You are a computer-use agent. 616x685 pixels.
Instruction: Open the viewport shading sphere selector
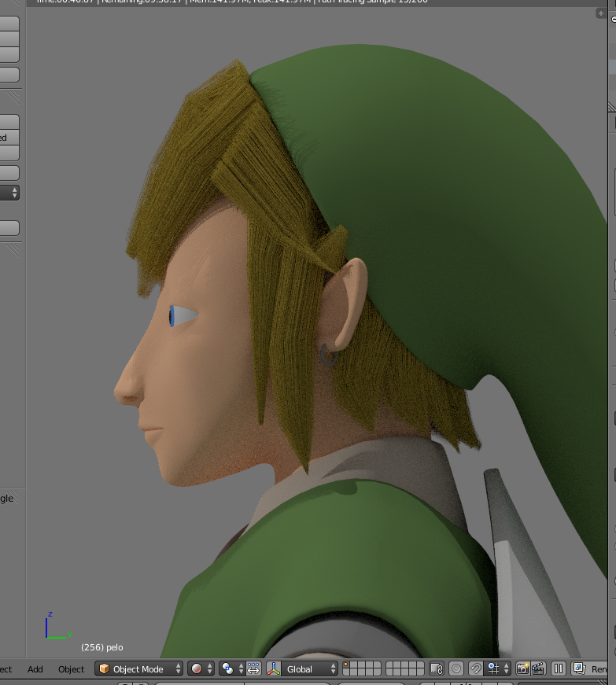pyautogui.click(x=201, y=668)
